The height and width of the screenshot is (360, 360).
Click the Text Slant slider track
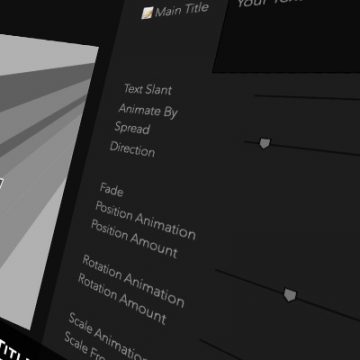click(x=307, y=98)
